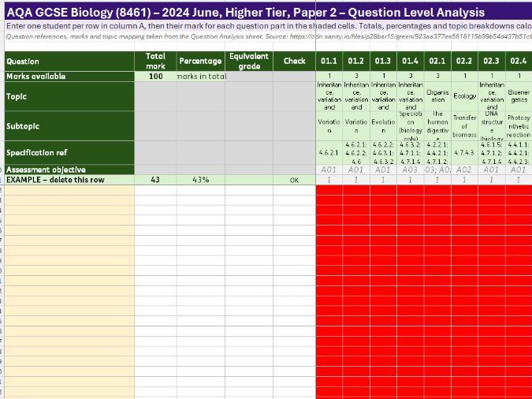Select the 'The human digestive' subtopic cell
The image size is (532, 399).
click(437, 126)
